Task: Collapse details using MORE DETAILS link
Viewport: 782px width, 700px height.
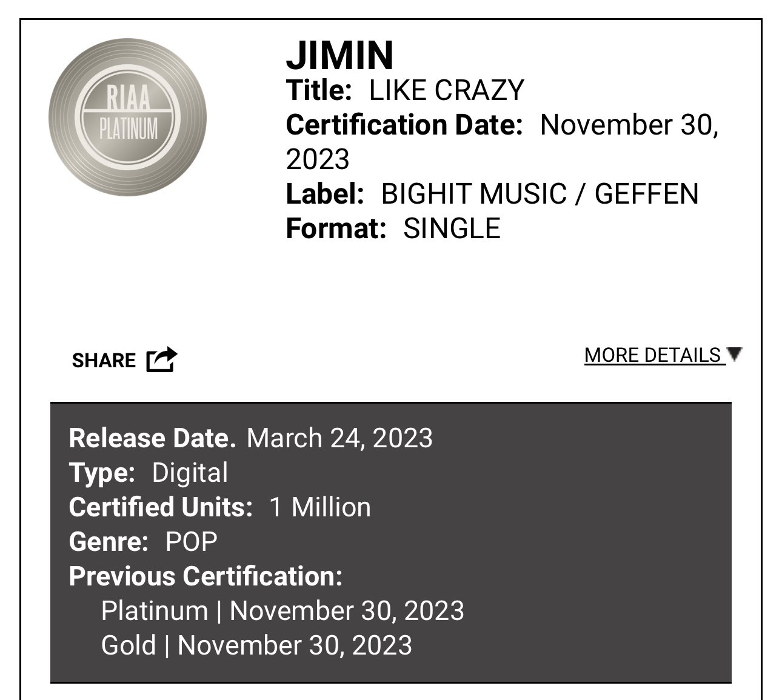Action: click(x=653, y=355)
